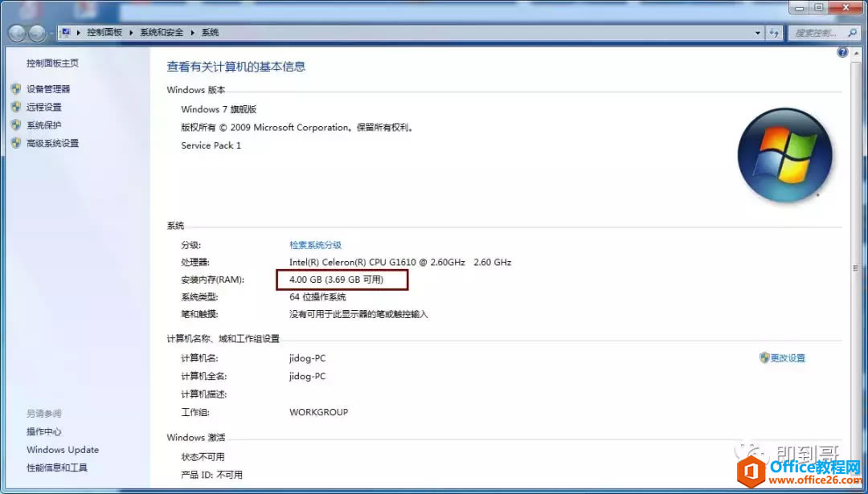Expand the arrow after 控制面板 breadcrumb
This screenshot has height=494, width=868.
(131, 33)
